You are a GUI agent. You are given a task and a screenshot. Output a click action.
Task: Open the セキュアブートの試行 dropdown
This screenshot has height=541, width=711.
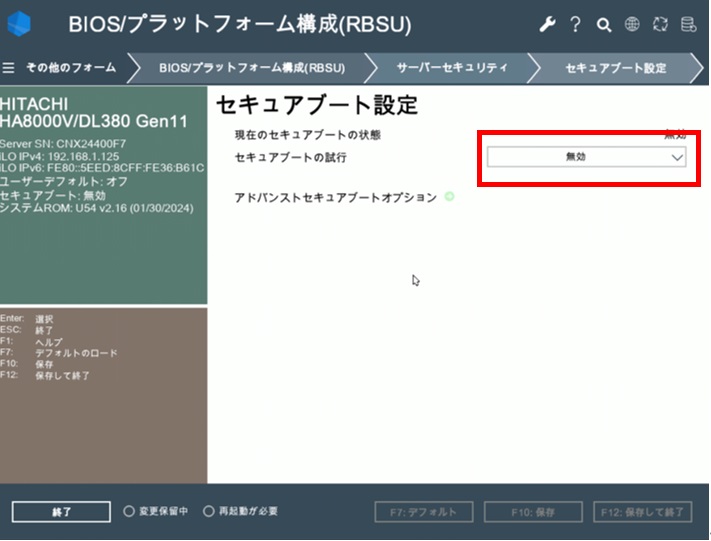coord(586,157)
